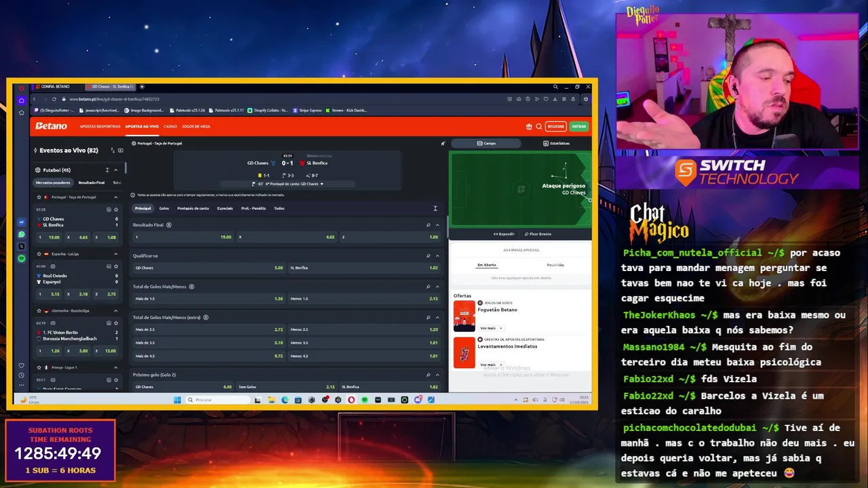Favorite the Espanha - LaLiga league star
The image size is (868, 488).
coord(39,254)
